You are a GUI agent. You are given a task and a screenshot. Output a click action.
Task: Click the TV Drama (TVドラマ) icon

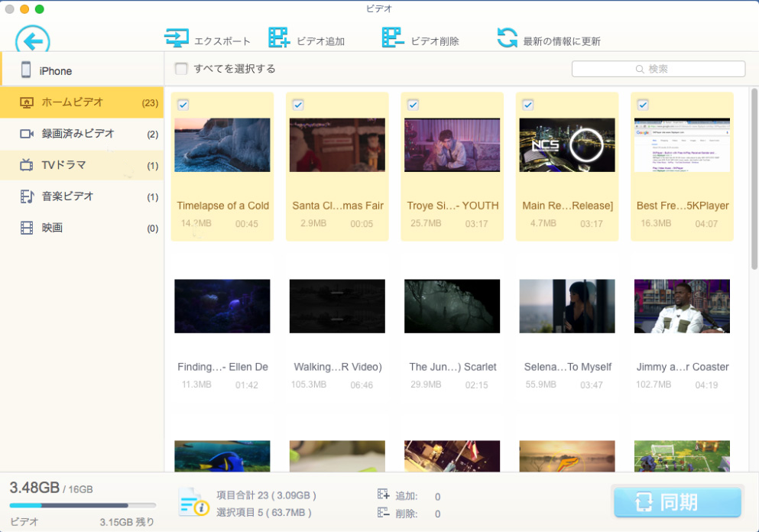26,165
